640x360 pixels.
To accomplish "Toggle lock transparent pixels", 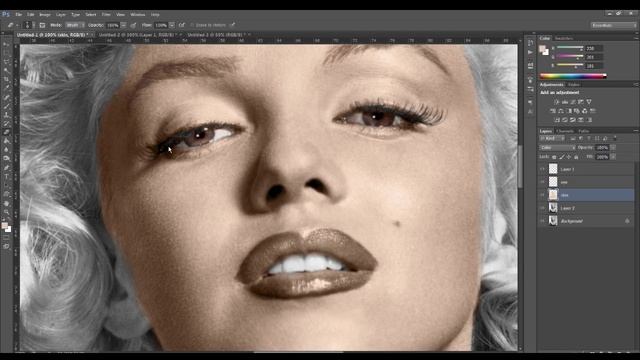I will point(554,157).
